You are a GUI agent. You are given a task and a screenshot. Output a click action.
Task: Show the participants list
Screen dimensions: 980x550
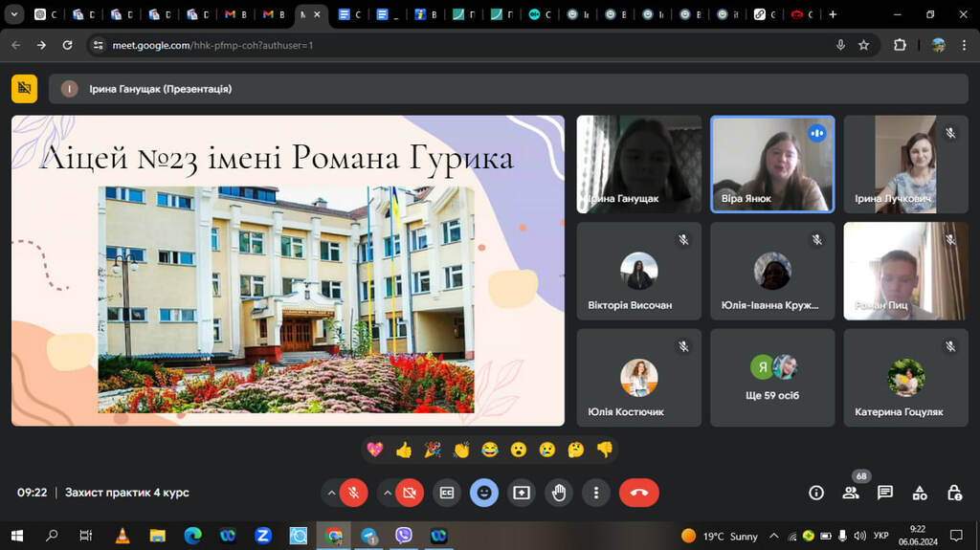pyautogui.click(x=850, y=493)
